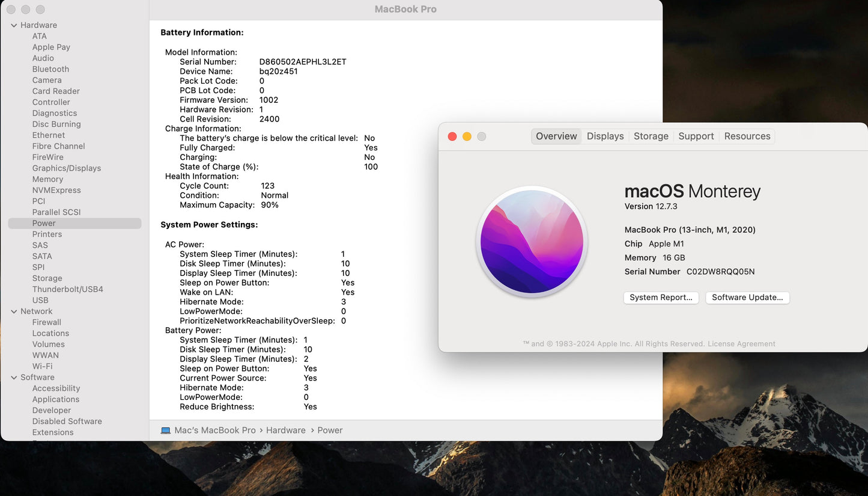Switch to the Displays tab
This screenshot has width=868, height=496.
[605, 136]
